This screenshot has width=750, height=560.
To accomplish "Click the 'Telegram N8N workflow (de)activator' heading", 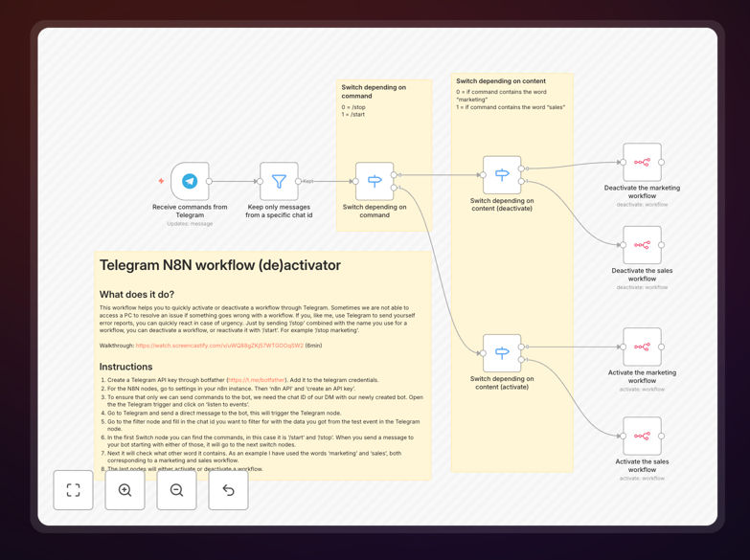I will click(x=220, y=265).
